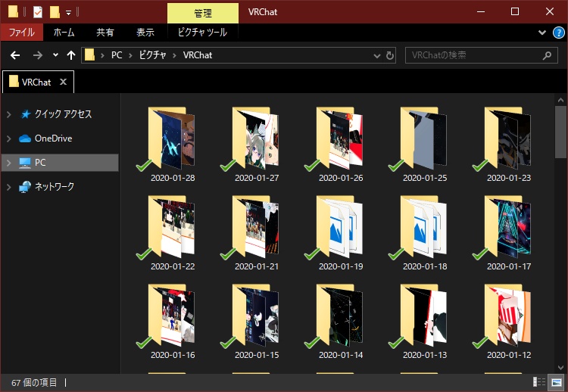Switch to the ホーム ribbon tab
This screenshot has width=568, height=392.
click(64, 33)
